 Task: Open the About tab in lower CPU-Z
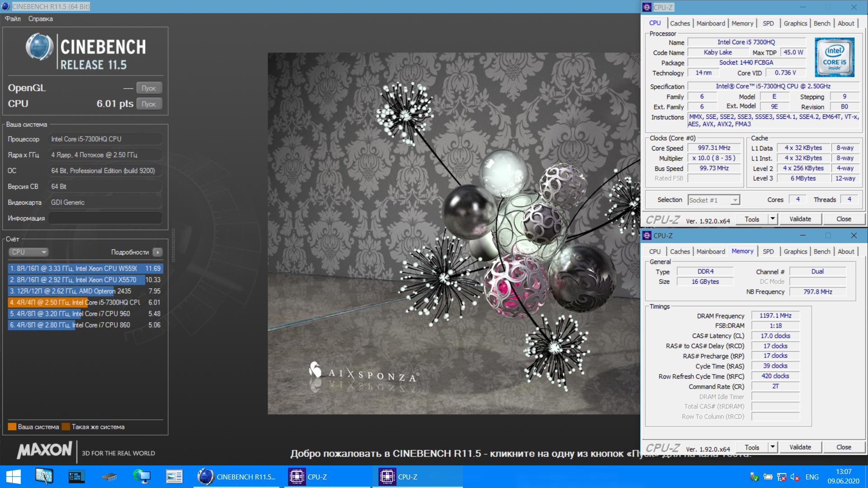[x=846, y=252]
